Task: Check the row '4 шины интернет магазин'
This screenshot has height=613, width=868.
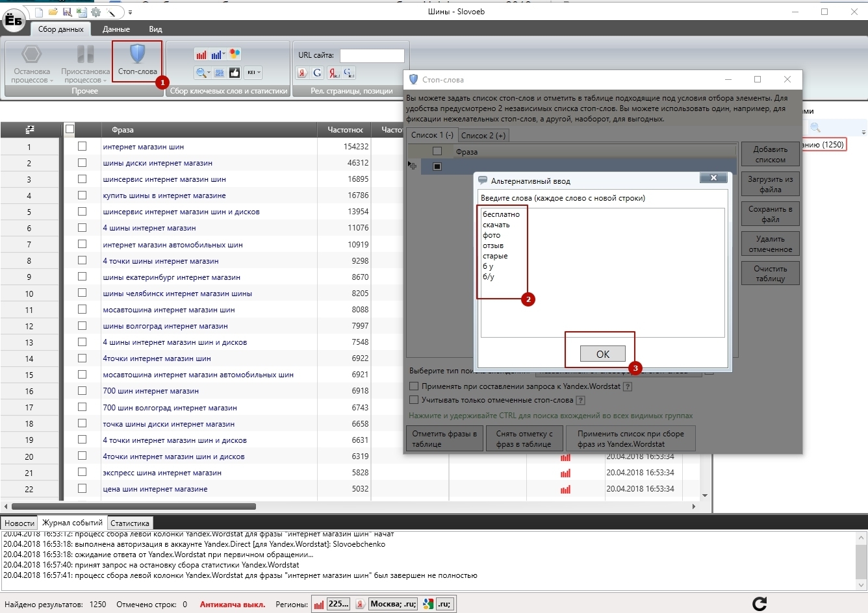Action: 82,227
